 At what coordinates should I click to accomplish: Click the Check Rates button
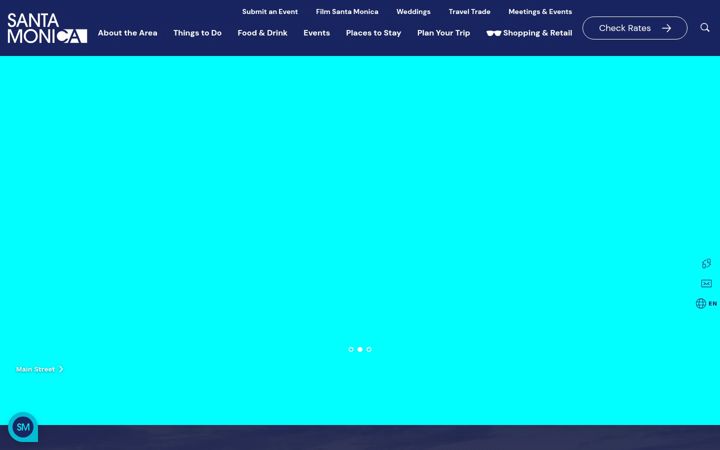635,28
